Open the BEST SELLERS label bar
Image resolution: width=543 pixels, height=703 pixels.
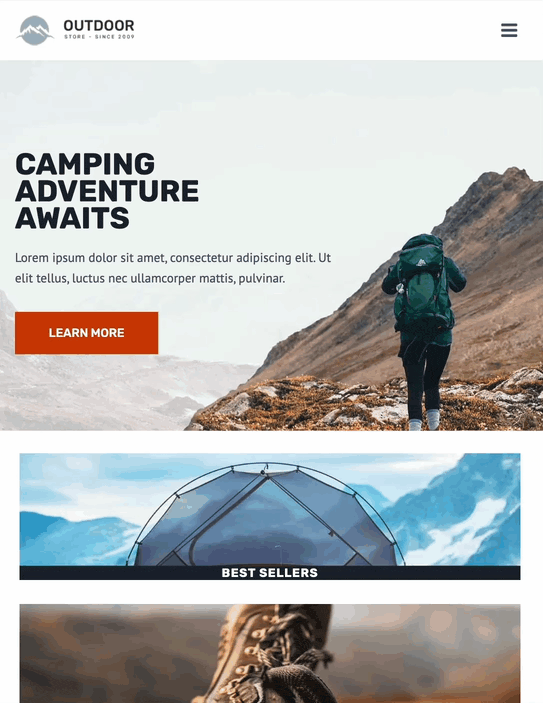(270, 573)
